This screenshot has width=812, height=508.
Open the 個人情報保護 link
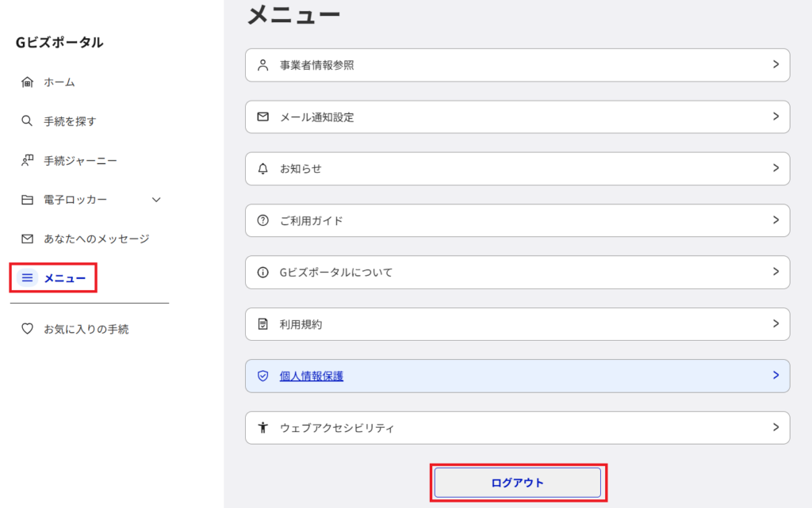coord(312,376)
